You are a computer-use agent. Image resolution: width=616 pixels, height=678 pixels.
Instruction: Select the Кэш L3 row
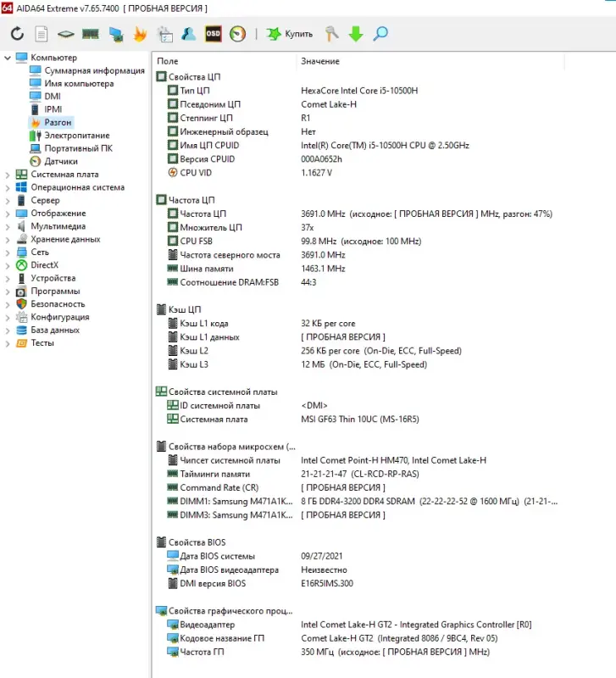[358, 364]
